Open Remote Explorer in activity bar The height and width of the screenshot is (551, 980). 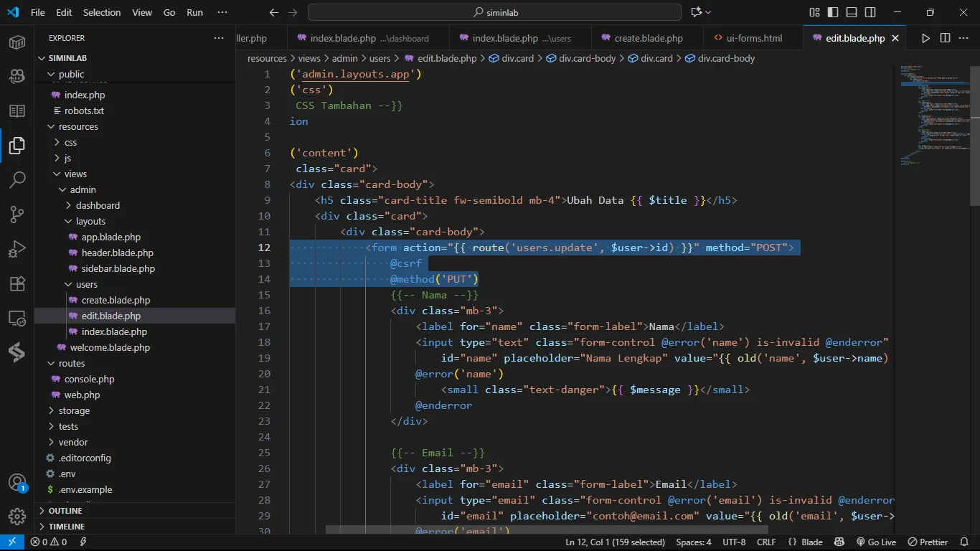(x=17, y=318)
